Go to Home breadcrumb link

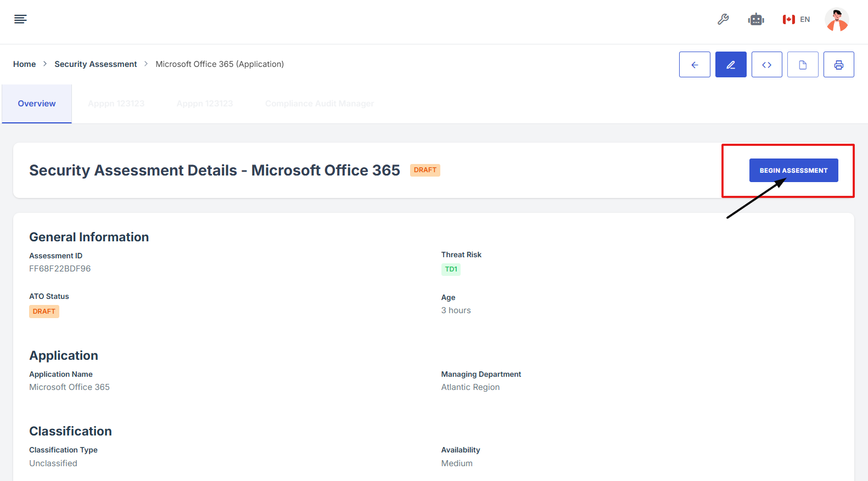click(x=24, y=64)
